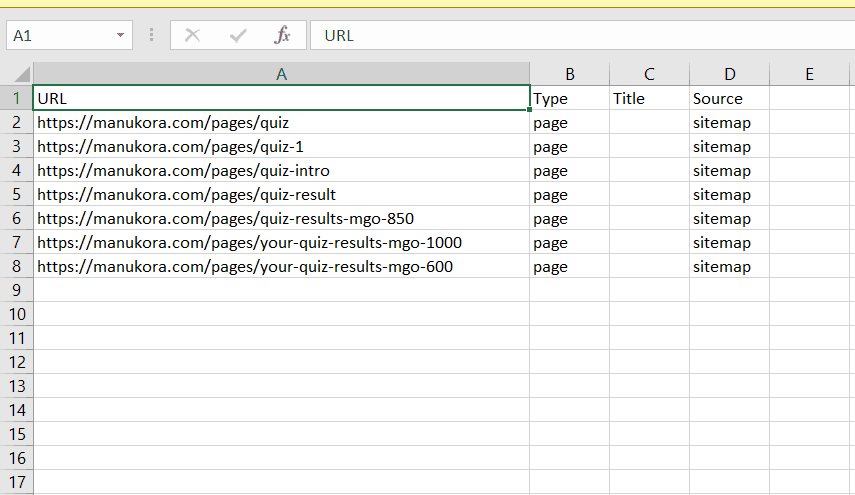This screenshot has height=495, width=855.
Task: Click the Title header cell
Action: click(649, 98)
